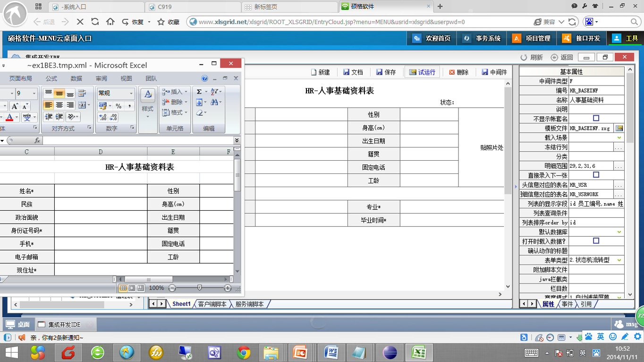Open template file picker icon beside HR_BASEINF.zxg
Viewport: 644px width, 362px height.
619,128
